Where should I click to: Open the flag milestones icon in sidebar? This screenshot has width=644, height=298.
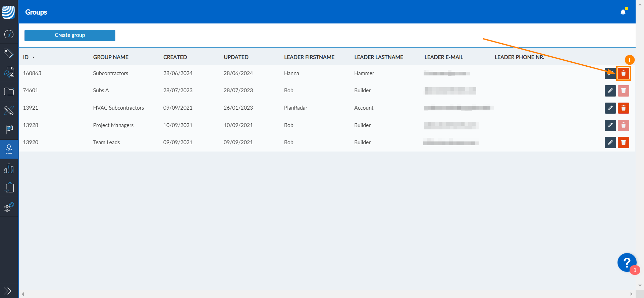coord(9,129)
